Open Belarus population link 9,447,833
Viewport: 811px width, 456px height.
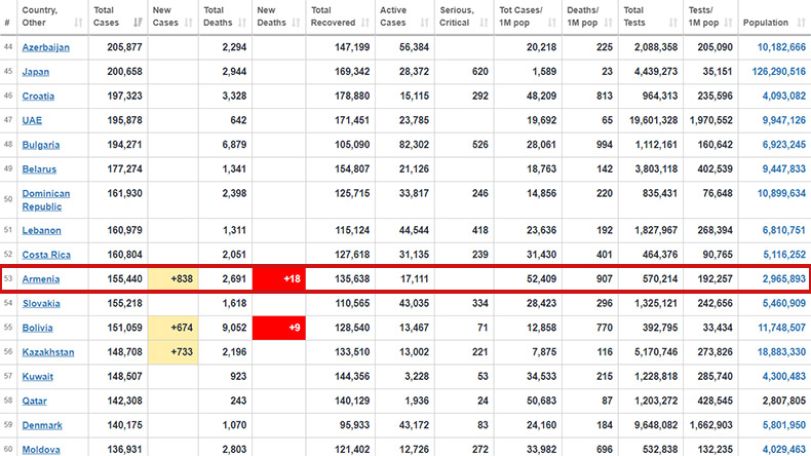[x=784, y=169]
